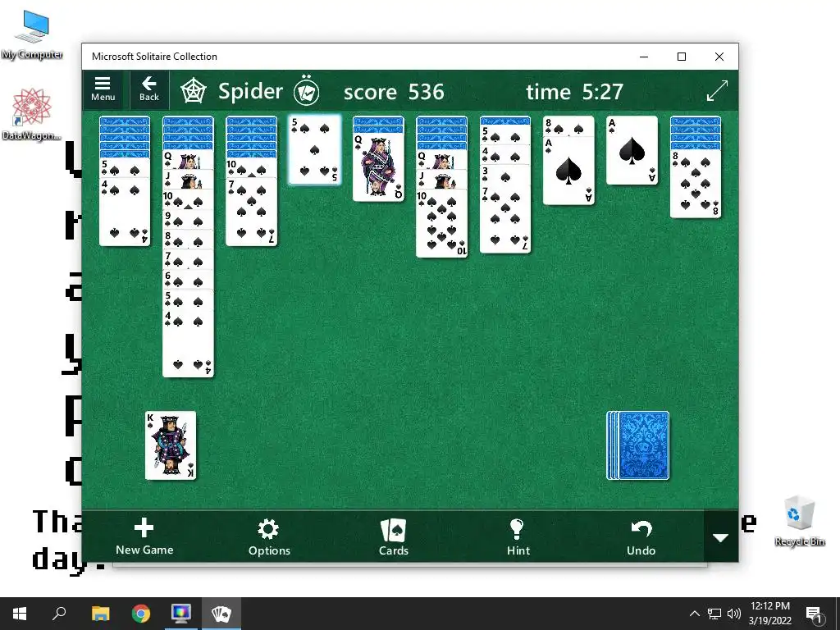Click the completed King of spades foundation card
Viewport: 840px width, 630px height.
click(171, 445)
